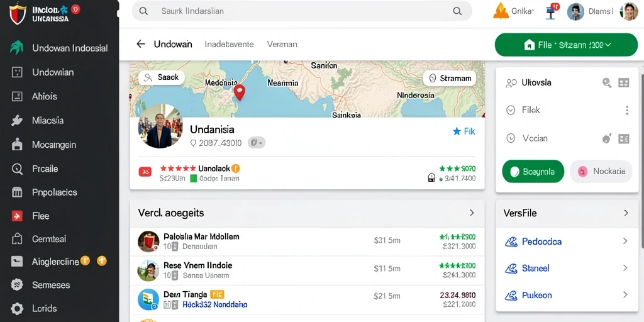The width and height of the screenshot is (644, 322).
Task: Click the Saurk Indassiian search field
Action: pyautogui.click(x=302, y=11)
